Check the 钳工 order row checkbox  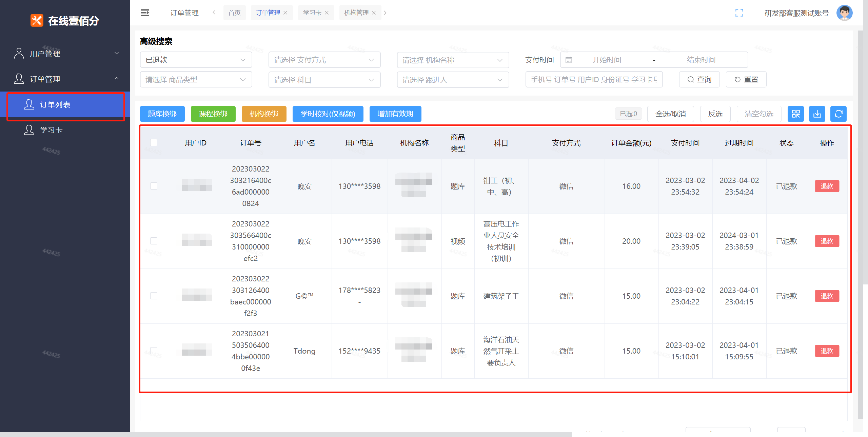pos(154,186)
